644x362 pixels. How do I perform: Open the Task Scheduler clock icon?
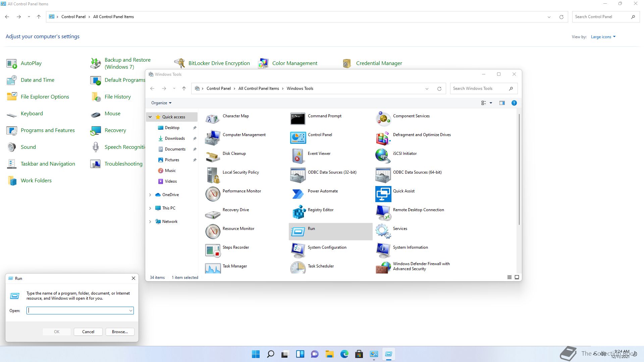click(298, 267)
